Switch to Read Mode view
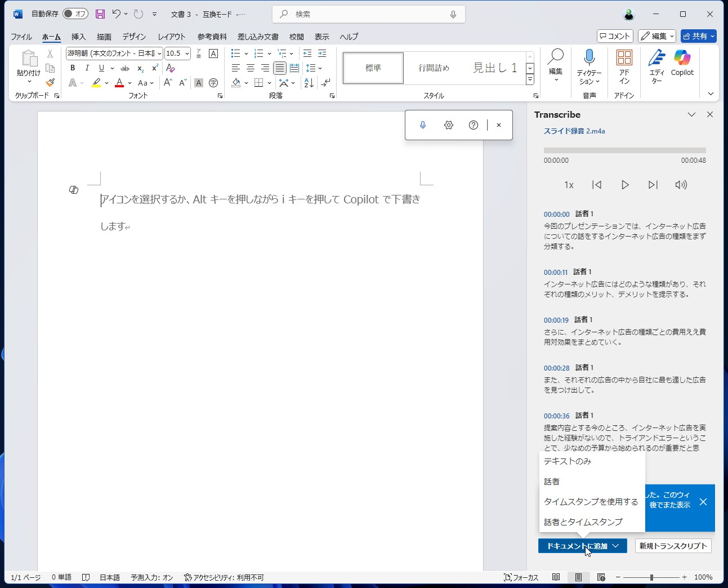The height and width of the screenshot is (588, 728). (556, 577)
